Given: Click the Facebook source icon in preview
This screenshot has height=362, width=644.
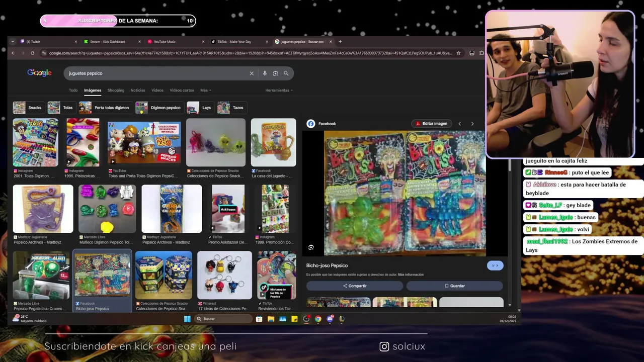Looking at the screenshot, I should (x=311, y=124).
